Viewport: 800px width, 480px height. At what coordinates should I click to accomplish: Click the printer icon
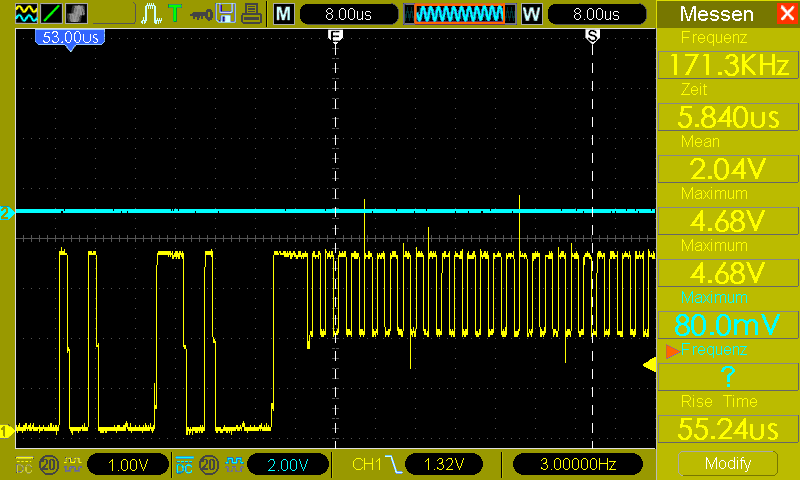252,13
